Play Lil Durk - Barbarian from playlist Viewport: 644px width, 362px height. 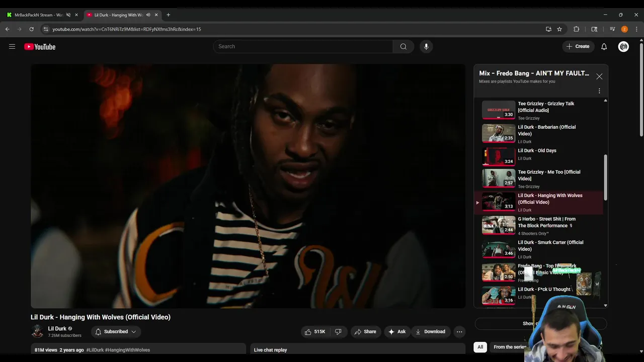538,134
